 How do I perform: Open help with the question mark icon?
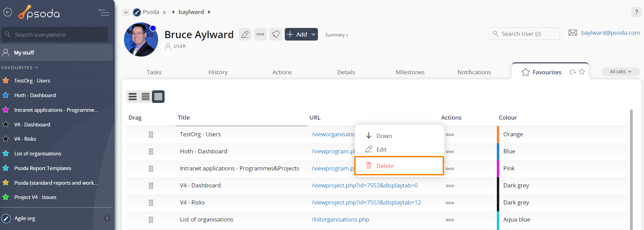[x=636, y=12]
